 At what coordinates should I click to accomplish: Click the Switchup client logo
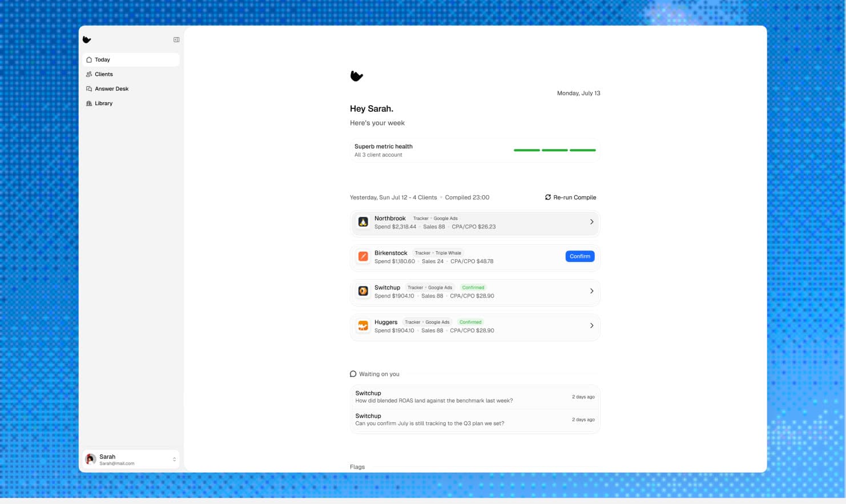tap(363, 291)
